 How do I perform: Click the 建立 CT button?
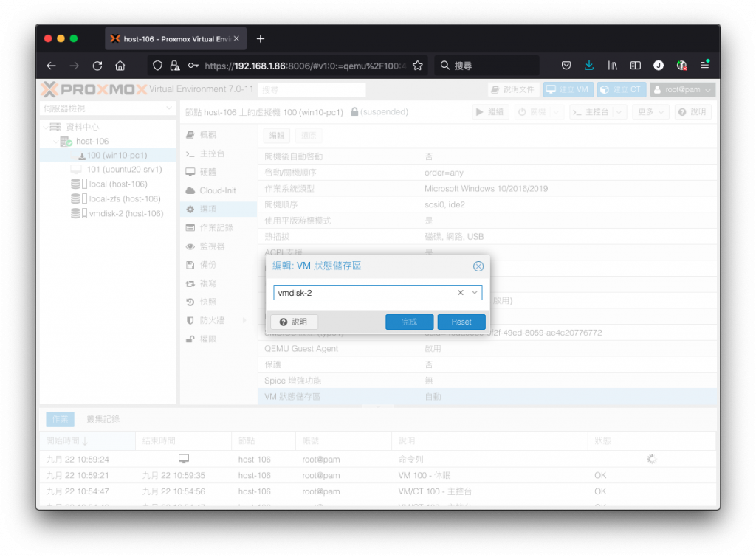point(622,89)
